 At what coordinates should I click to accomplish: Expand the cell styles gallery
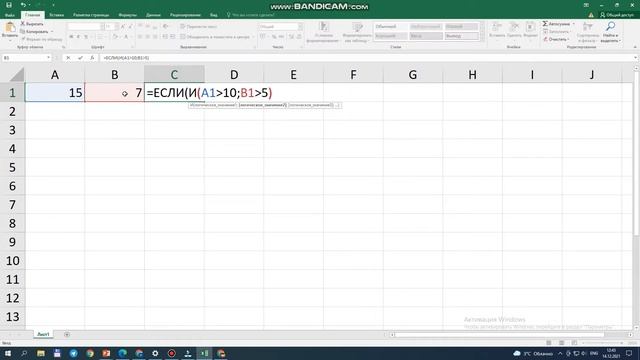tap(482, 38)
